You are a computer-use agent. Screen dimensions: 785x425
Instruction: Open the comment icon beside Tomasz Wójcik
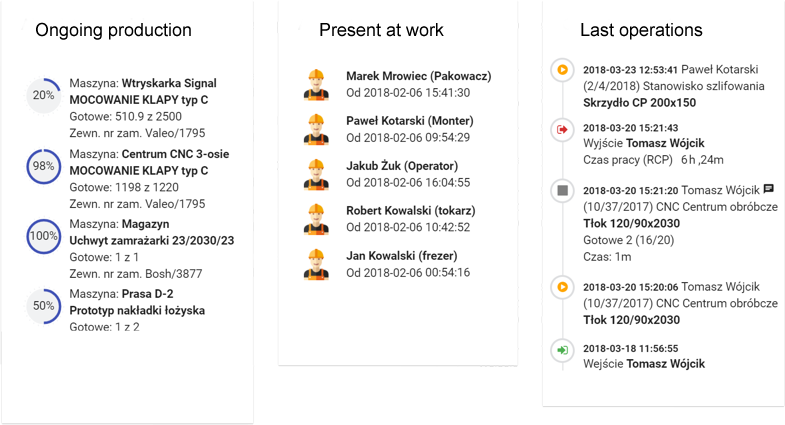tap(769, 189)
